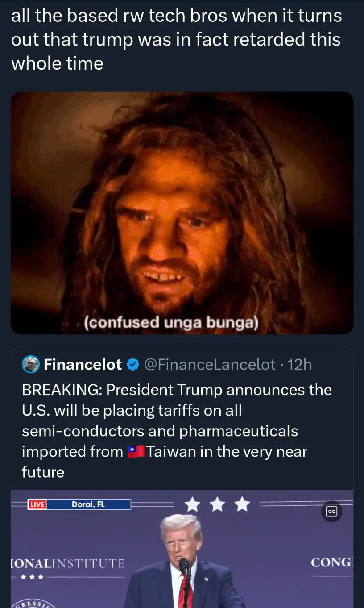Click the blue verified badge next to Financelot

pos(132,365)
